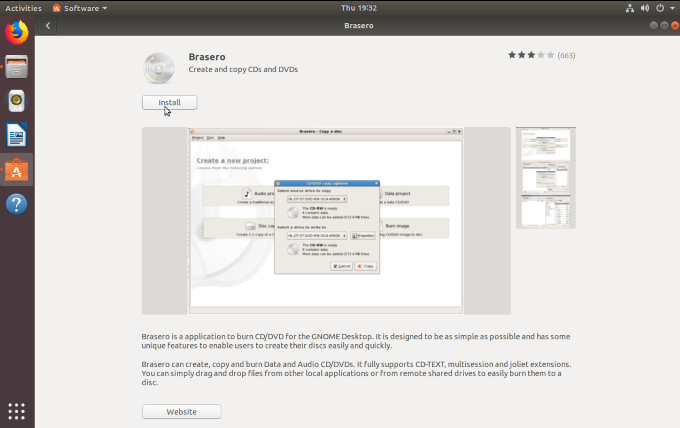Select the third screenshot thumbnail
The height and width of the screenshot is (428, 680).
click(546, 211)
